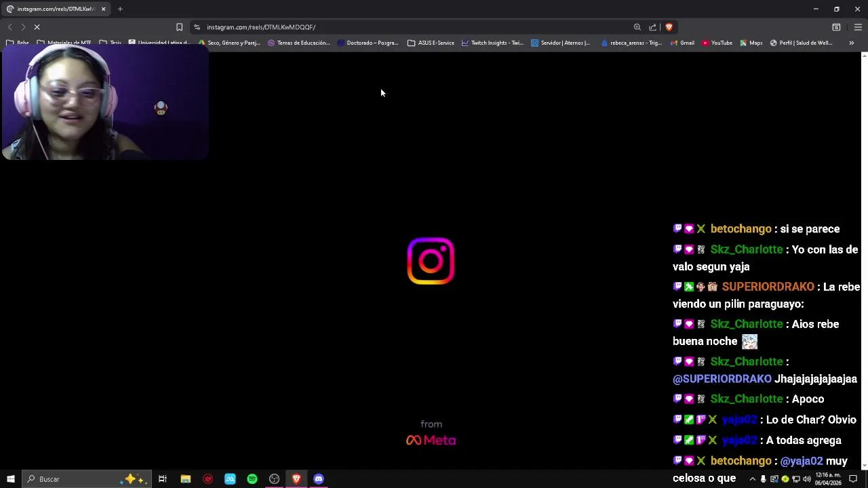868x488 pixels.
Task: Open the Maps bookmark
Action: [x=751, y=43]
